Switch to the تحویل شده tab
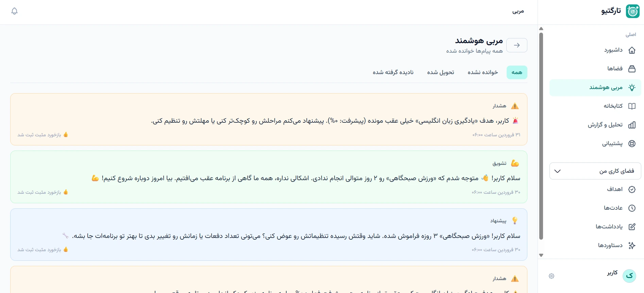The image size is (644, 293). tap(441, 72)
